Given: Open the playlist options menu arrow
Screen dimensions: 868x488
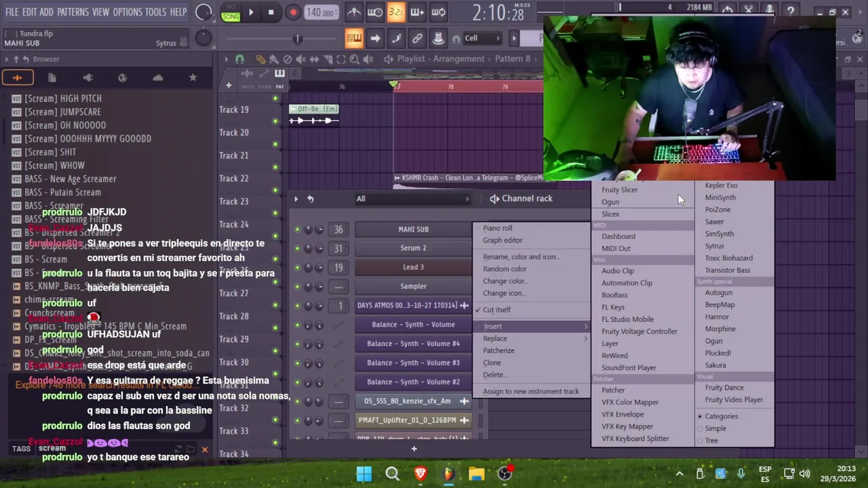Looking at the screenshot, I should tap(226, 59).
